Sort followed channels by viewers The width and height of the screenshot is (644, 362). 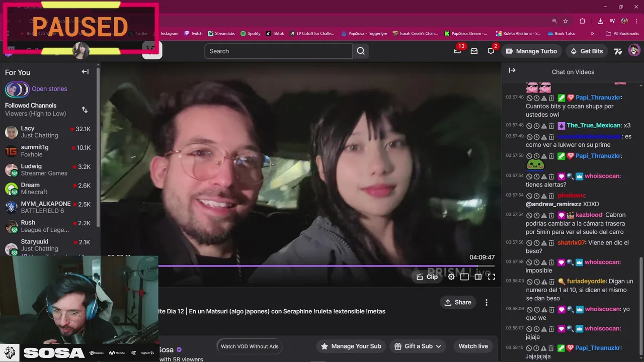pyautogui.click(x=85, y=110)
